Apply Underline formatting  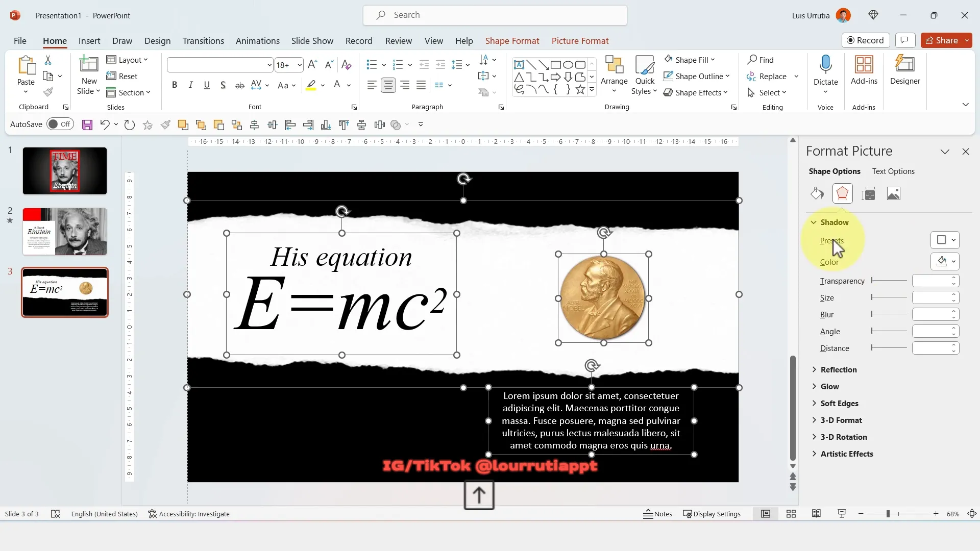pos(207,85)
